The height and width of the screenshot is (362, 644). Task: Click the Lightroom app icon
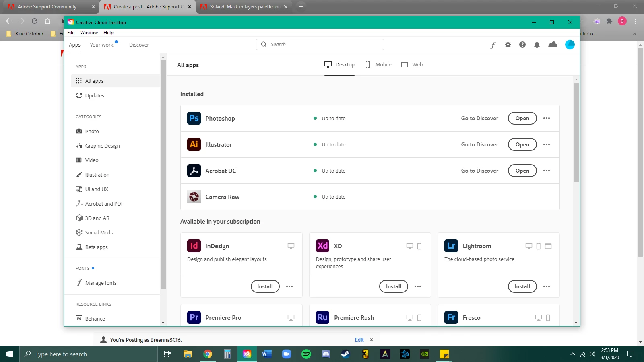point(451,246)
